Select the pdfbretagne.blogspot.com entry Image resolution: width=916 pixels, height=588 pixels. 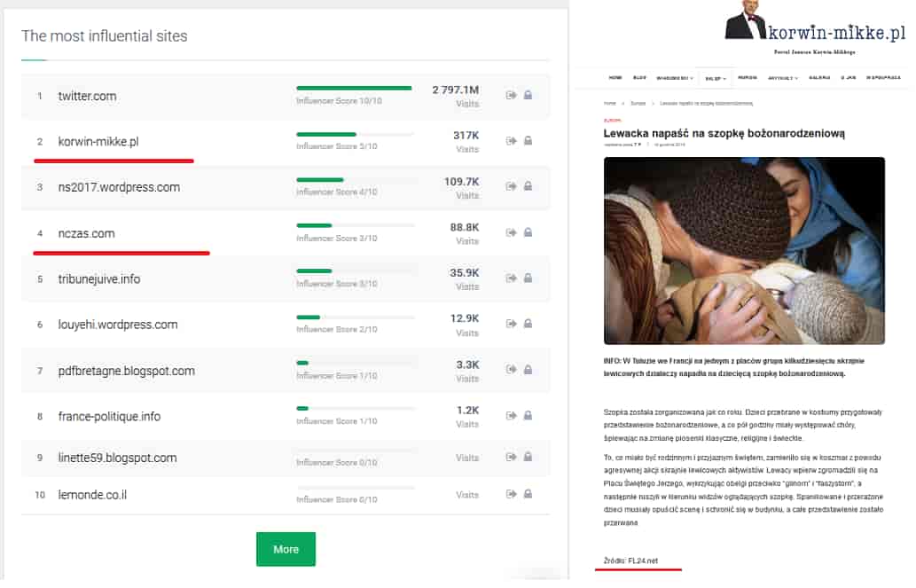pyautogui.click(x=126, y=371)
